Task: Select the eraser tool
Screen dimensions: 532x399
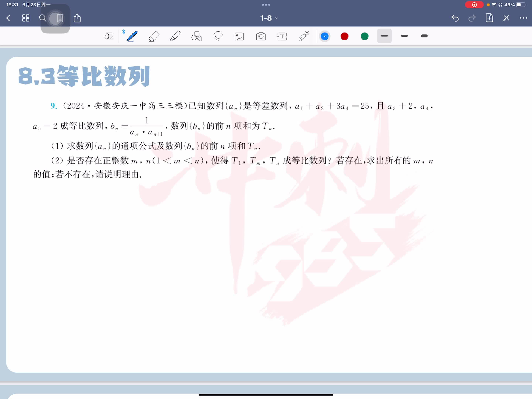Action: 154,36
